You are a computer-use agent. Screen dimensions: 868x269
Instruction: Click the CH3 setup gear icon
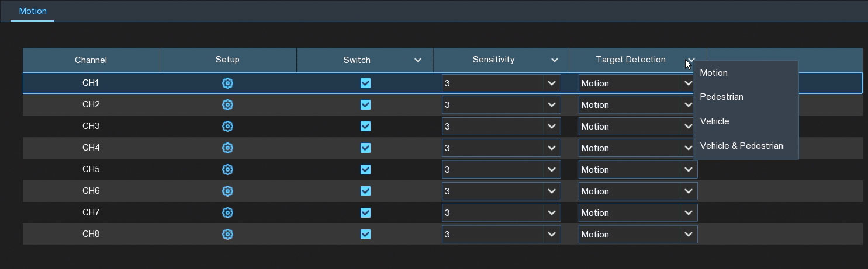(x=227, y=127)
